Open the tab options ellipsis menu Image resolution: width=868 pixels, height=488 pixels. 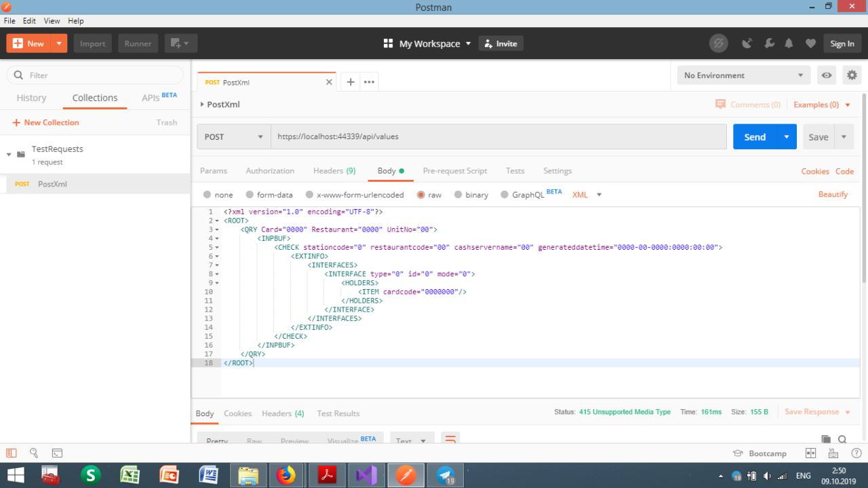tap(369, 82)
